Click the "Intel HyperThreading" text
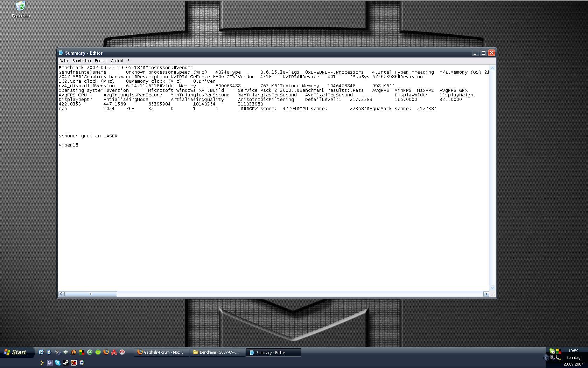Image resolution: width=588 pixels, height=368 pixels. tap(406, 72)
